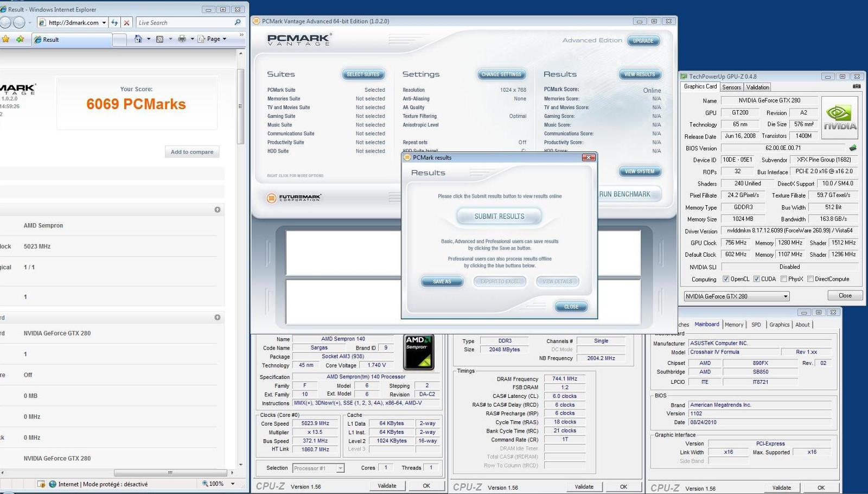
Task: Expand the Print dropdown arrow
Action: 192,39
